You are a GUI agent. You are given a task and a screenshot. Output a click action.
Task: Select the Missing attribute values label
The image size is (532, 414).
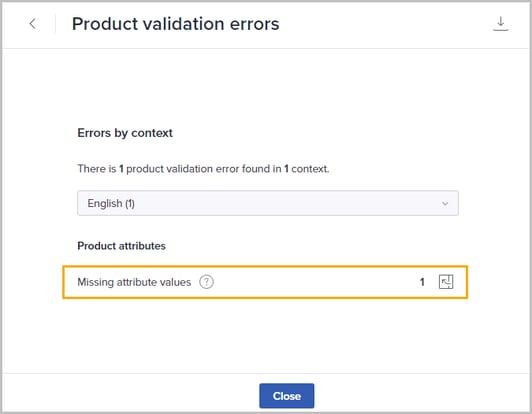point(134,282)
